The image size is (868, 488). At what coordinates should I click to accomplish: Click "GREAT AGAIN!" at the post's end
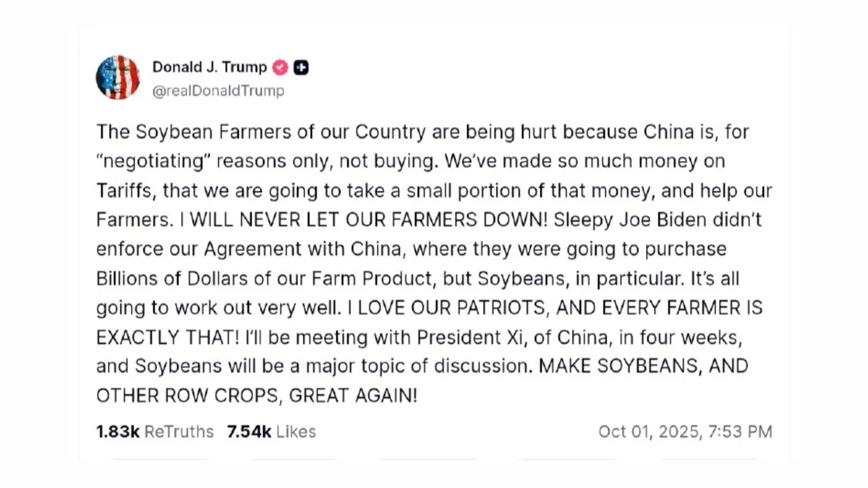click(353, 395)
